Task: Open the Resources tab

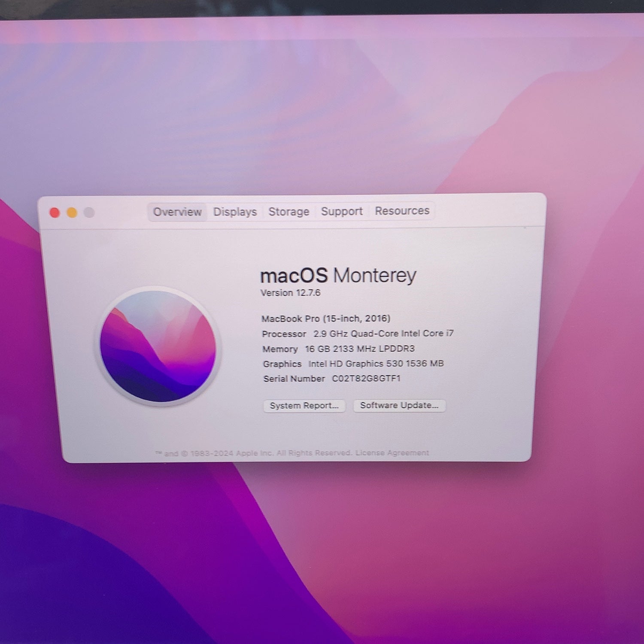Action: pyautogui.click(x=402, y=211)
